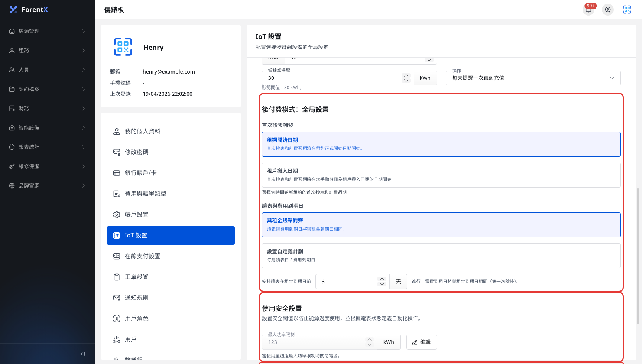The width and height of the screenshot is (642, 364).
Task: Click the 報表統計 chart icon
Action: [12, 147]
